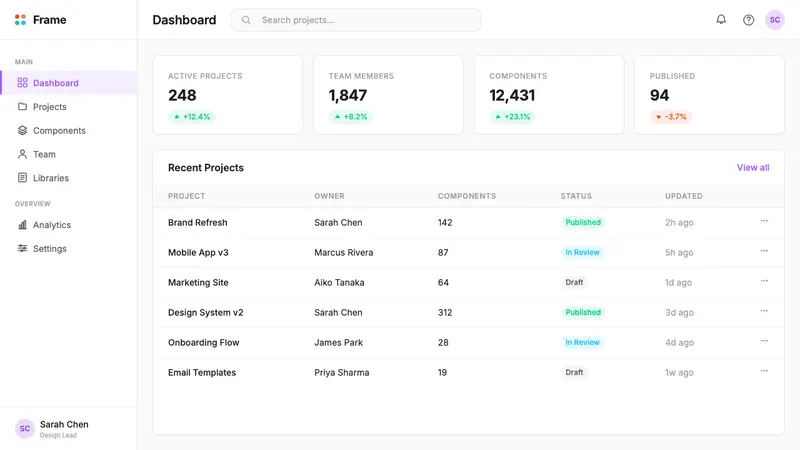This screenshot has height=450, width=800.
Task: Click the Team Members count 1,847
Action: 347,95
